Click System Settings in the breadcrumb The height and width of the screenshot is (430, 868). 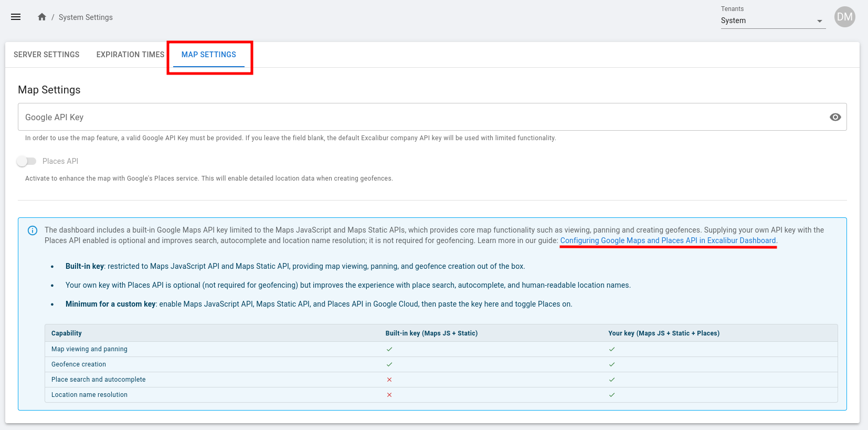click(86, 17)
